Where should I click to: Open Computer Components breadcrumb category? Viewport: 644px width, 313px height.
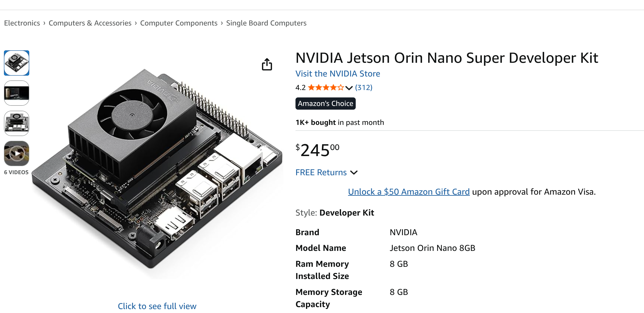point(179,23)
